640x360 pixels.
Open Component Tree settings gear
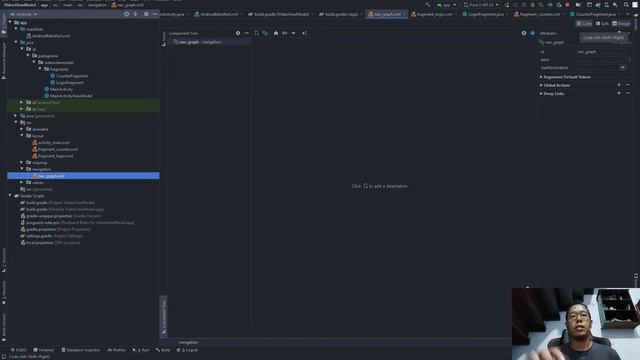tap(238, 33)
